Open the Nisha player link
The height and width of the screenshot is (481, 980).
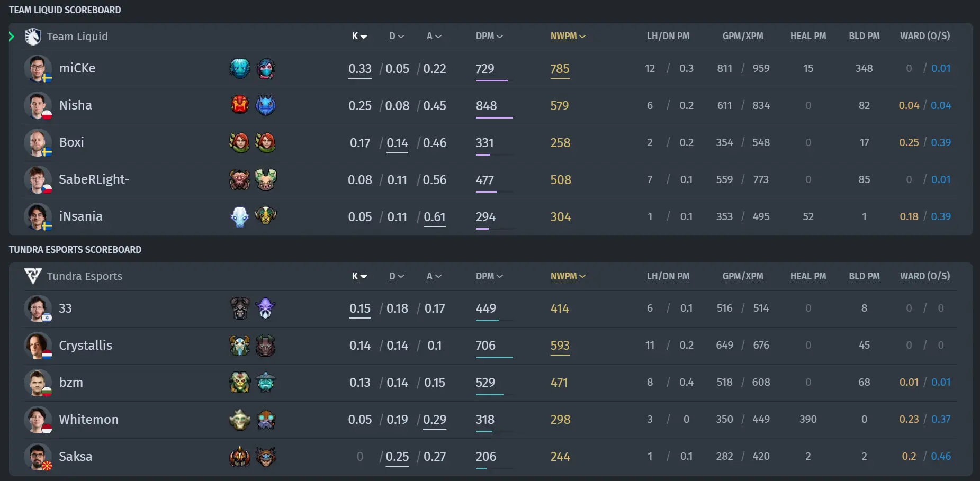click(x=76, y=105)
